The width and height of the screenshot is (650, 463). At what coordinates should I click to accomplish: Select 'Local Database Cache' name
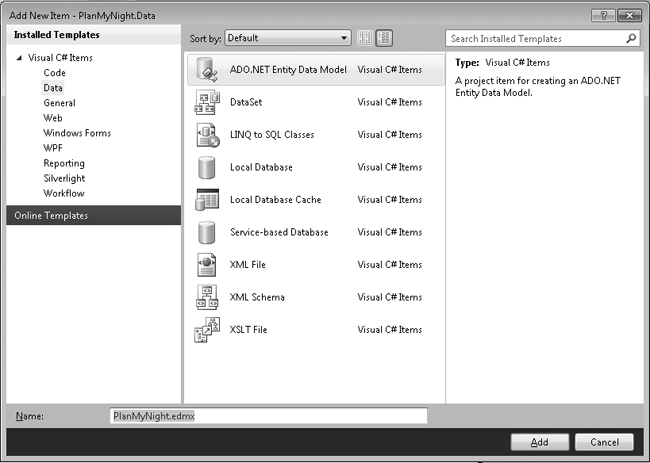pyautogui.click(x=276, y=200)
